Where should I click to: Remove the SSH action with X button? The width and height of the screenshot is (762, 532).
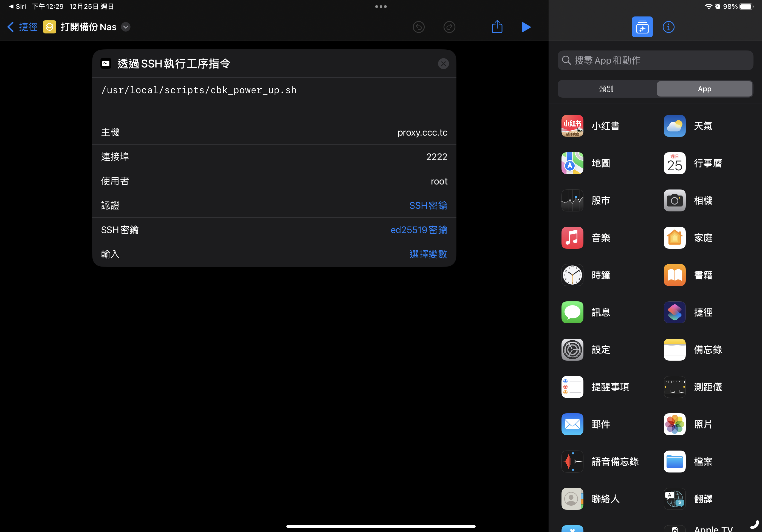443,63
